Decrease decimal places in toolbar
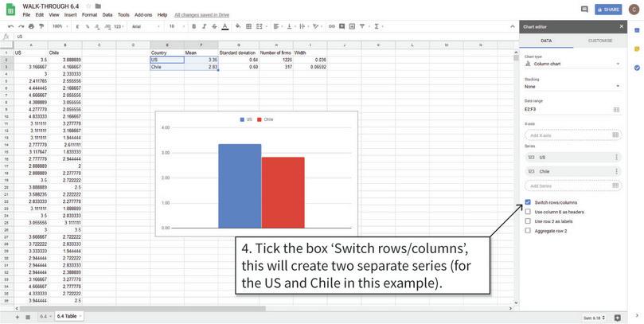The height and width of the screenshot is (324, 644). [x=97, y=26]
